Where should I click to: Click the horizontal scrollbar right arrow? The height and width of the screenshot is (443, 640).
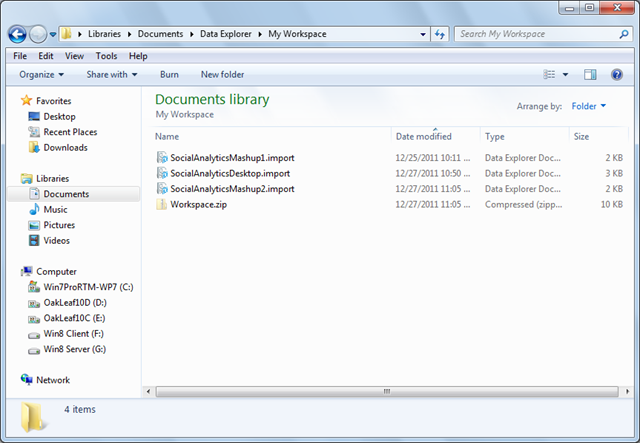[x=627, y=392]
